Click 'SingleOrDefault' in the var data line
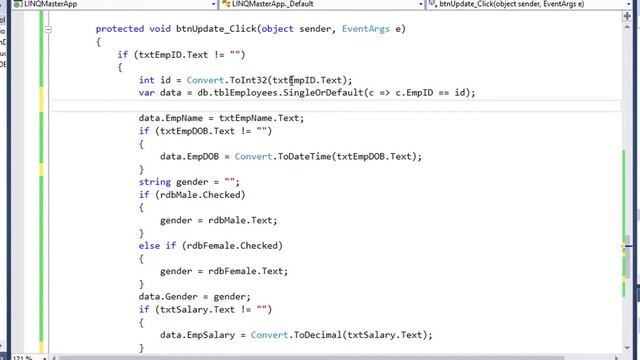The width and height of the screenshot is (640, 360). (x=323, y=93)
